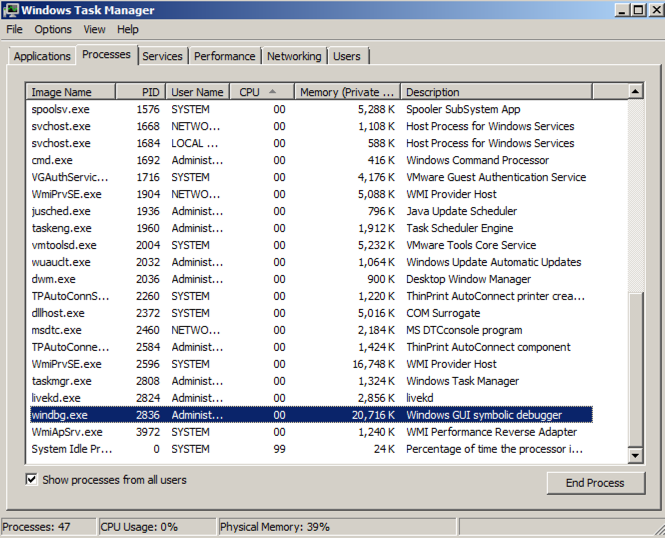Open the File menu
The image size is (665, 538).
tap(14, 30)
